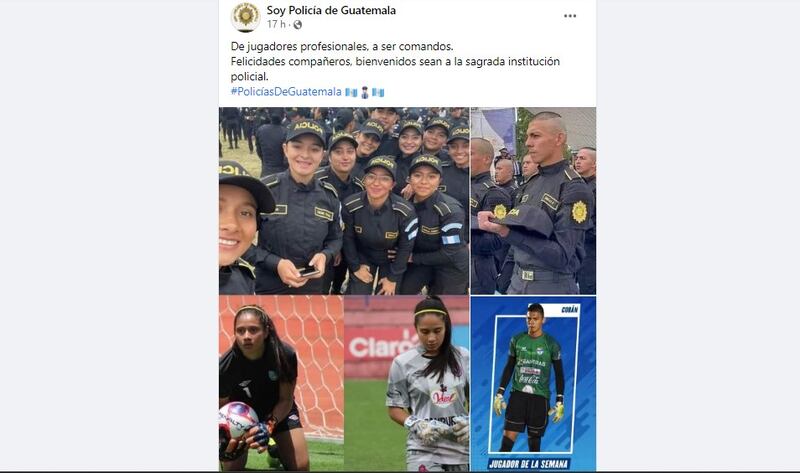Open the goalkeeper photo holding the ball
Screen dimensions: 800x473
[x=281, y=383]
